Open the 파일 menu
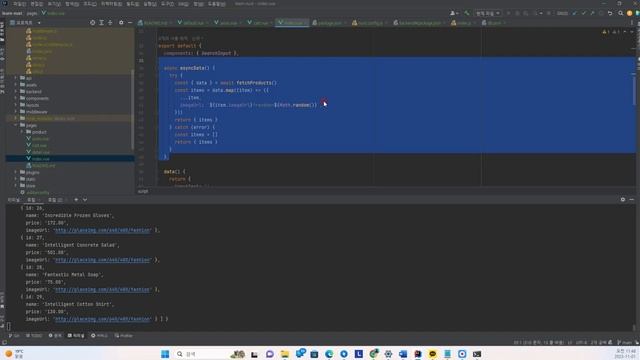This screenshot has height=360, width=640. (19, 4)
